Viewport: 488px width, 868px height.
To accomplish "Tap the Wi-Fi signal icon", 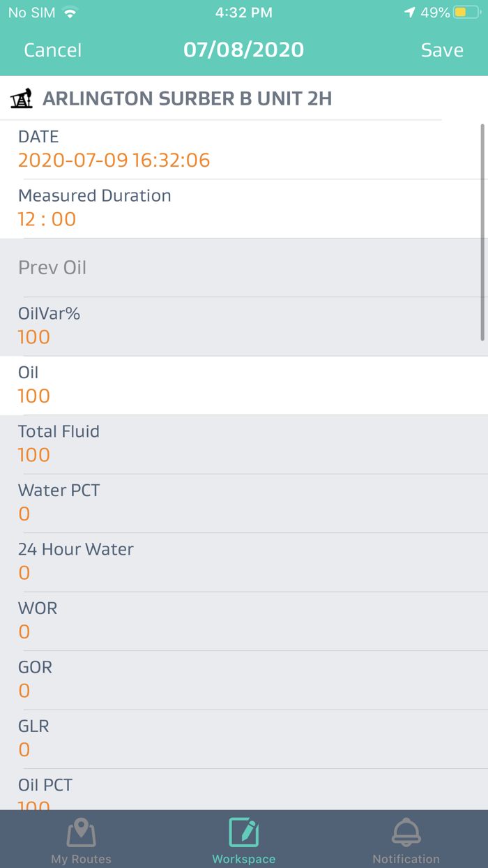I will tap(70, 13).
